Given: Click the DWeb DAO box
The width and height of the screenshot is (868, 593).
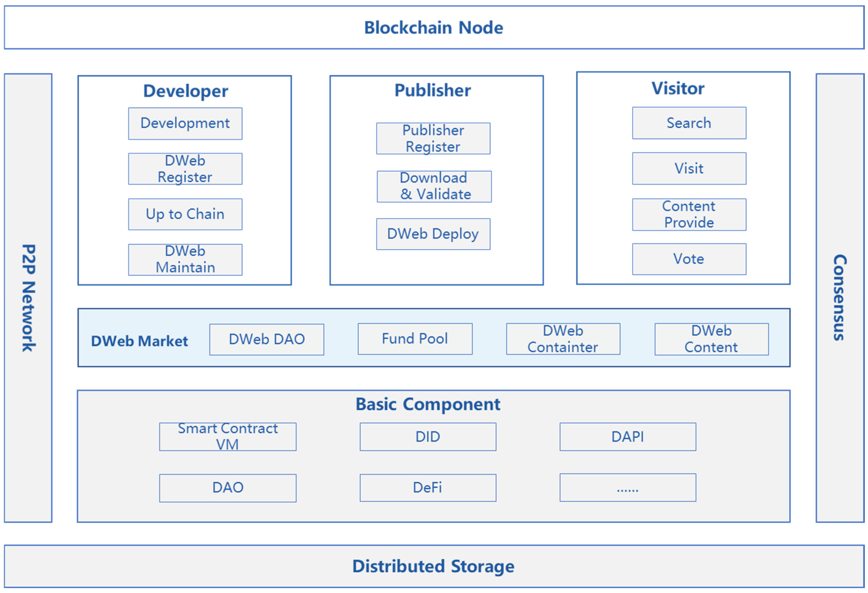Looking at the screenshot, I should (267, 339).
